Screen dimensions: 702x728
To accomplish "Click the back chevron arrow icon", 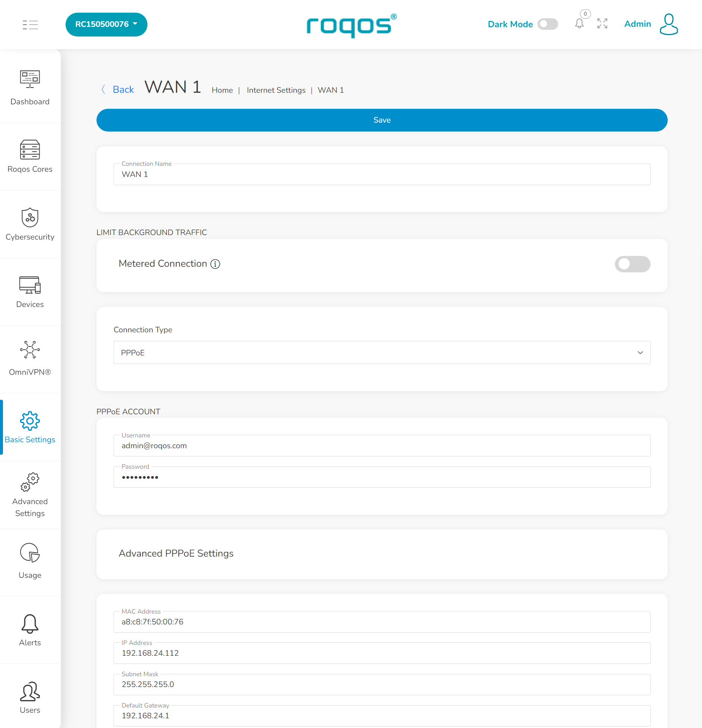I will pyautogui.click(x=103, y=89).
